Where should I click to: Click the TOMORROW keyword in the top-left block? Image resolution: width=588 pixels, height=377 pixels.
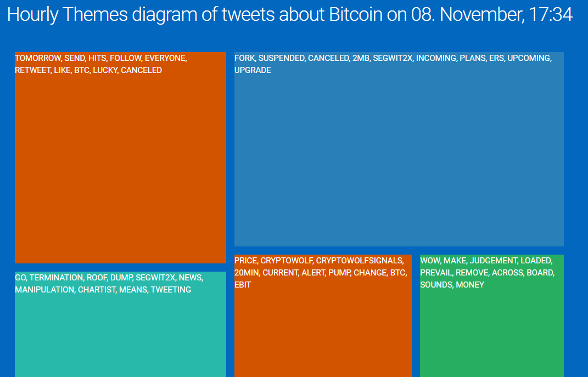click(38, 58)
